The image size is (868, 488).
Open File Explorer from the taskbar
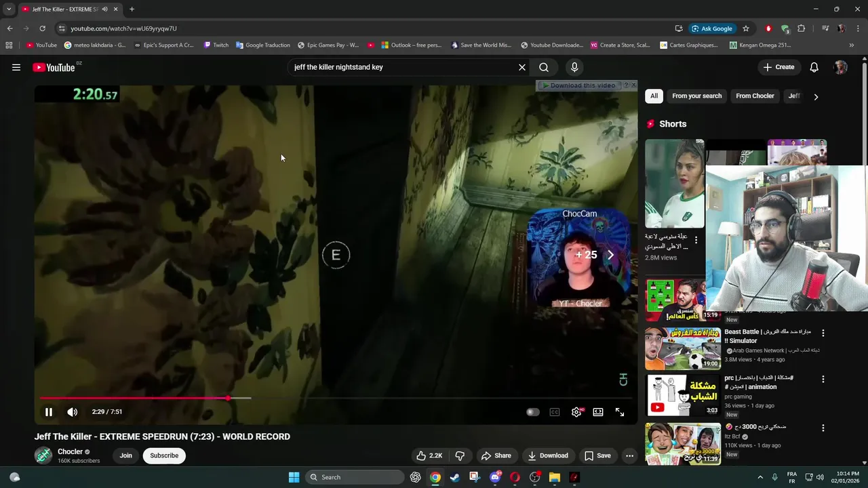click(555, 477)
